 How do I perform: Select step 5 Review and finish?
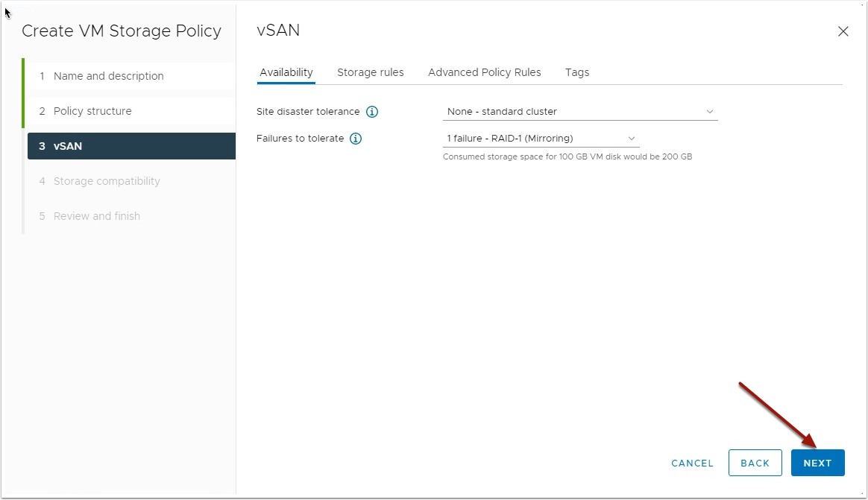(x=131, y=216)
